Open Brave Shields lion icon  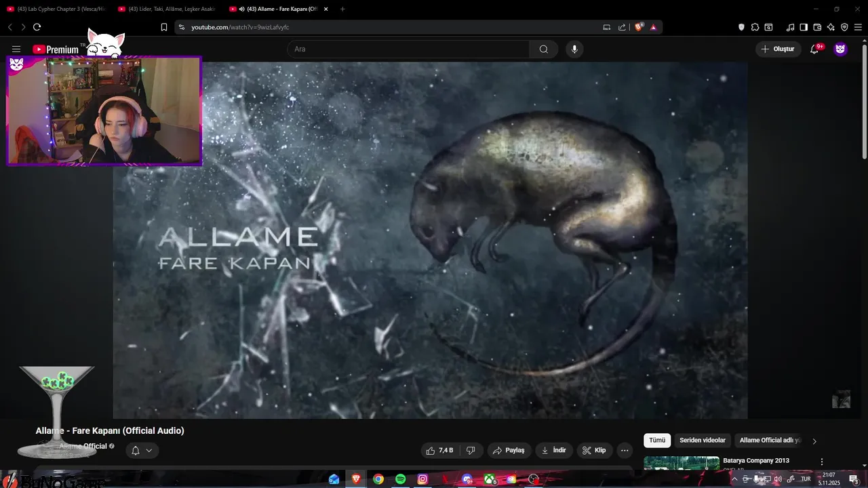tap(639, 27)
